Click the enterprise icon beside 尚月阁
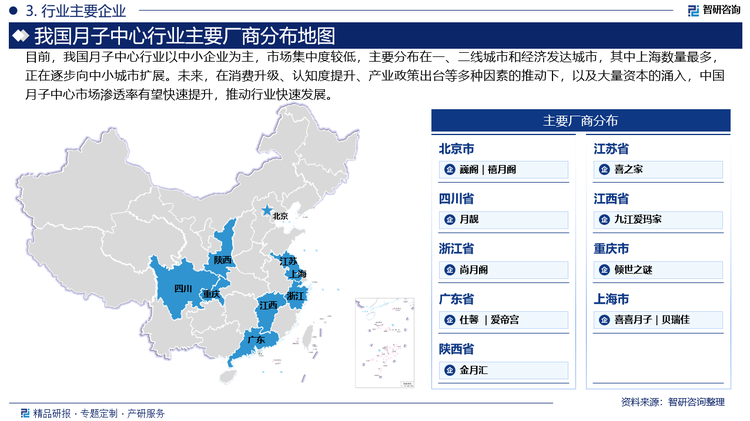750x421 pixels. 450,270
